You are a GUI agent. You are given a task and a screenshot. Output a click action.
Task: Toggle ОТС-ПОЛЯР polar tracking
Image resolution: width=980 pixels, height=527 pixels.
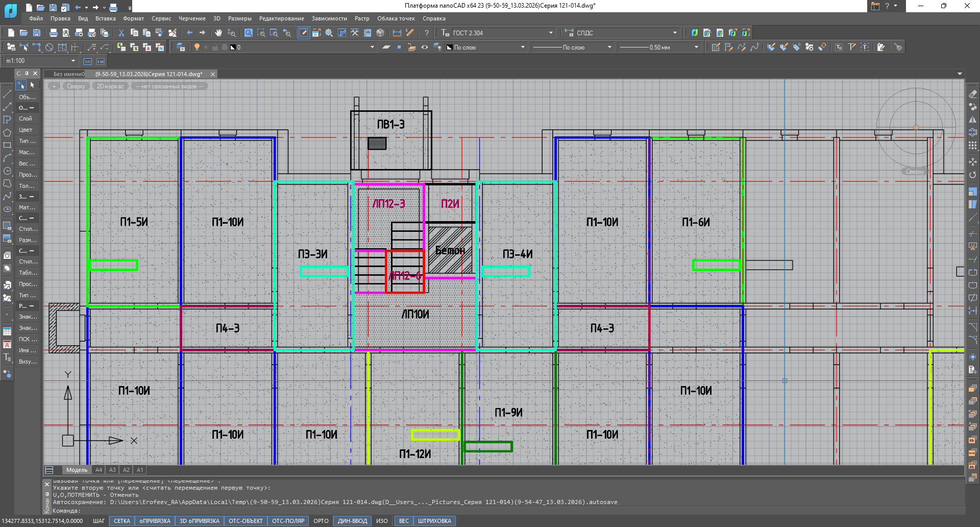[288, 521]
